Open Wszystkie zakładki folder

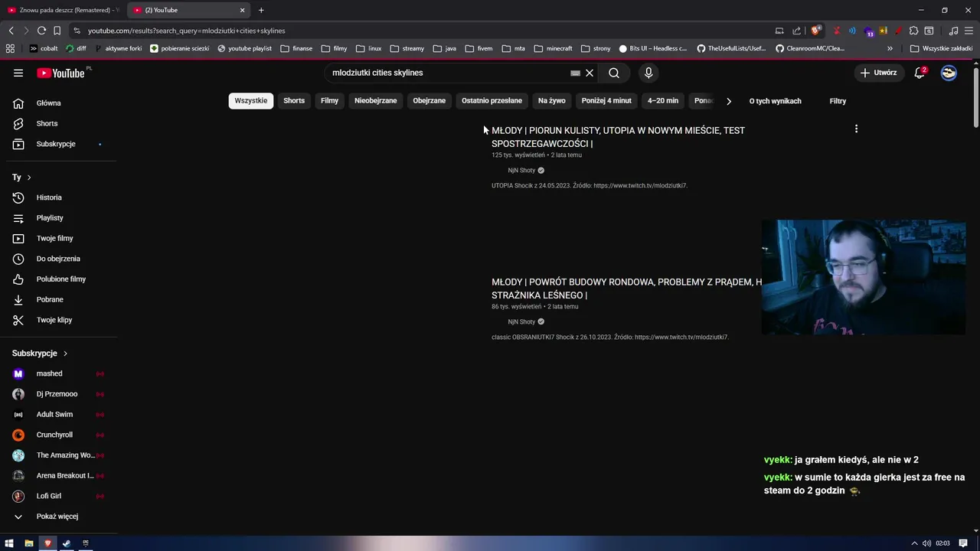point(941,48)
